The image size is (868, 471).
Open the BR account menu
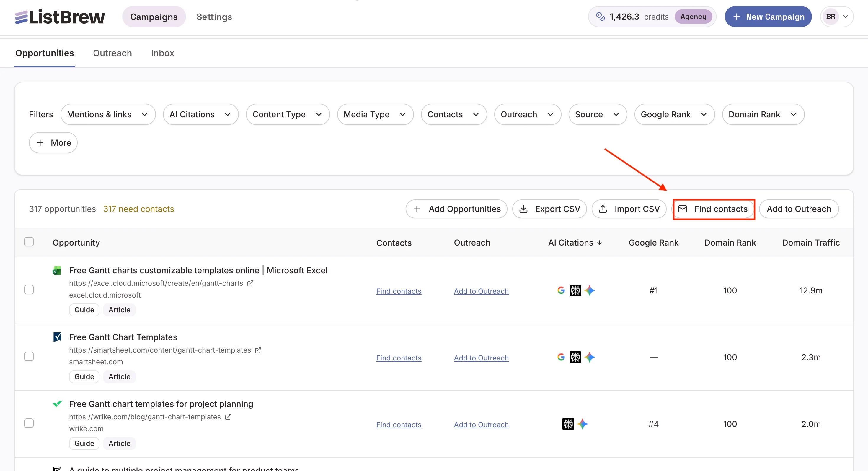pos(836,17)
